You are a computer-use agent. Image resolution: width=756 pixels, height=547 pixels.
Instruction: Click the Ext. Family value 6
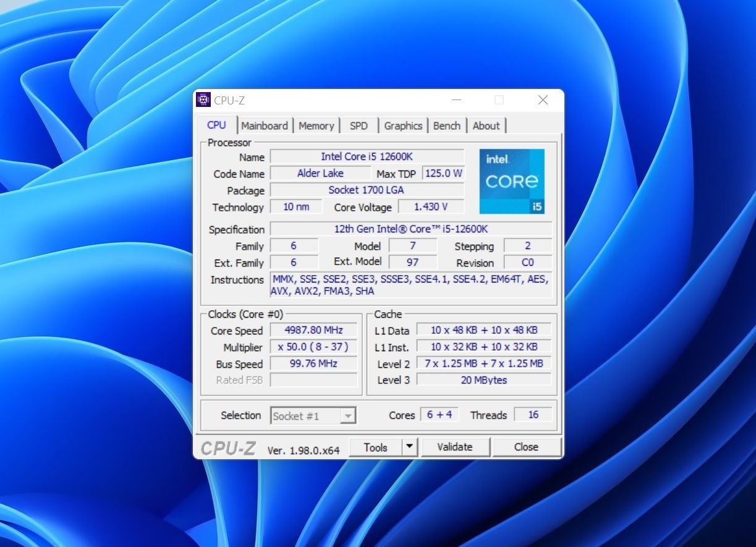coord(294,262)
